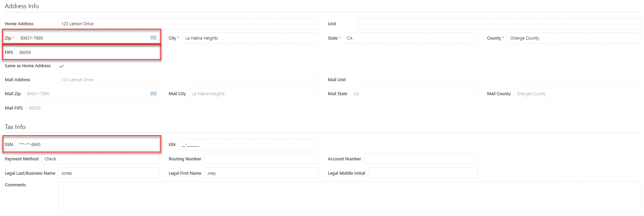Click the Mail Unit input field

pyautogui.click(x=500, y=80)
